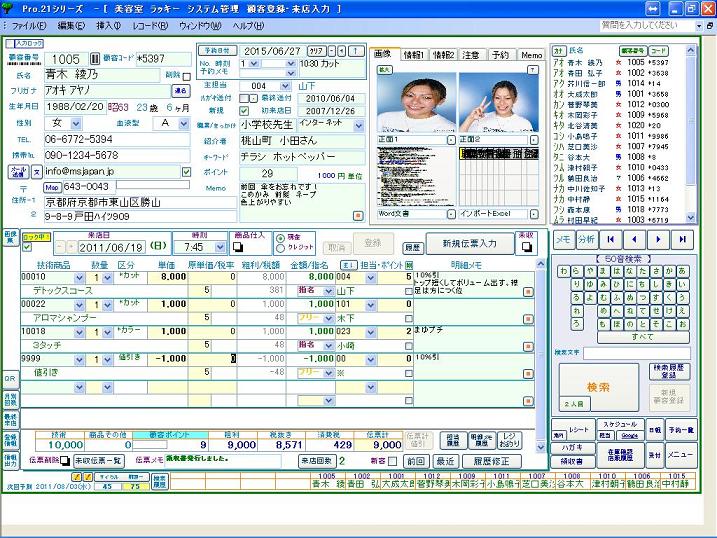Click scroll-down arrow of customer list
This screenshot has width=717, height=538.
(690, 218)
